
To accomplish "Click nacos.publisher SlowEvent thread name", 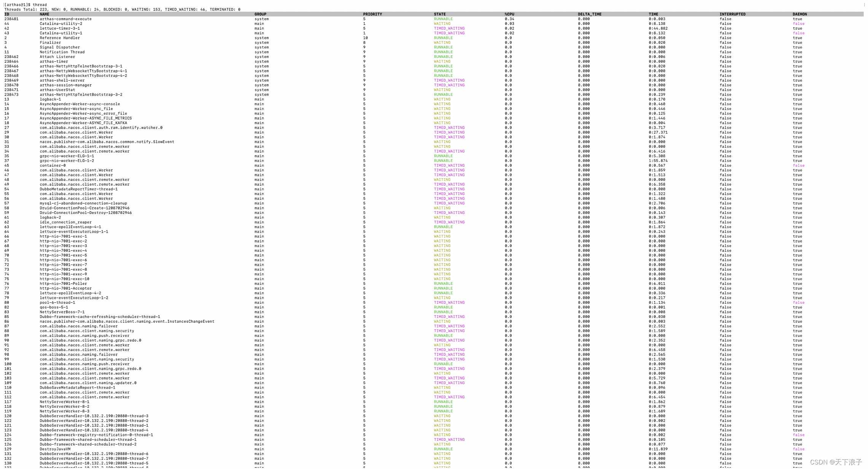I will pyautogui.click(x=107, y=142).
